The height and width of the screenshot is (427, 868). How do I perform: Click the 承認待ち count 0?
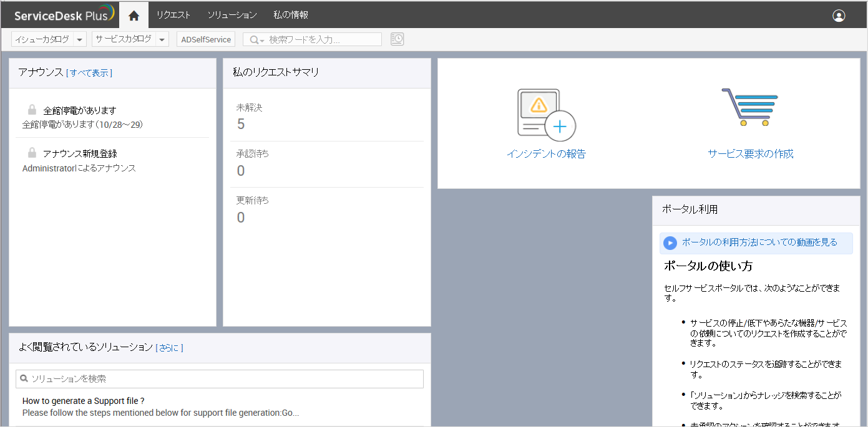(241, 171)
